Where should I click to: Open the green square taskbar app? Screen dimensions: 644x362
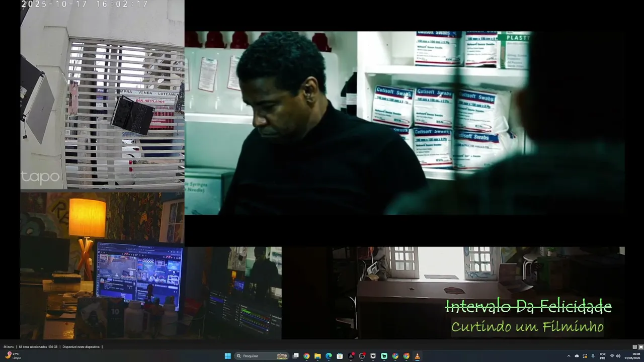(x=384, y=356)
